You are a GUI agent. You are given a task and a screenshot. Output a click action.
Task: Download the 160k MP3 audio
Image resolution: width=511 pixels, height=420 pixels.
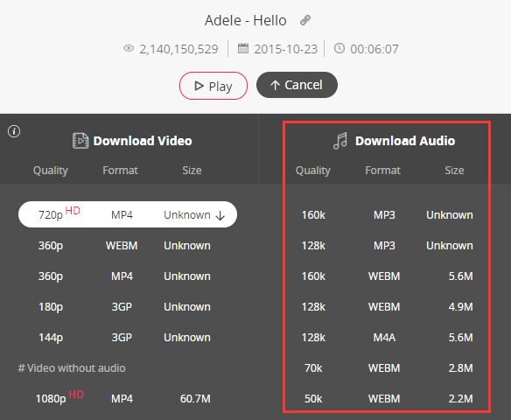pyautogui.click(x=387, y=214)
